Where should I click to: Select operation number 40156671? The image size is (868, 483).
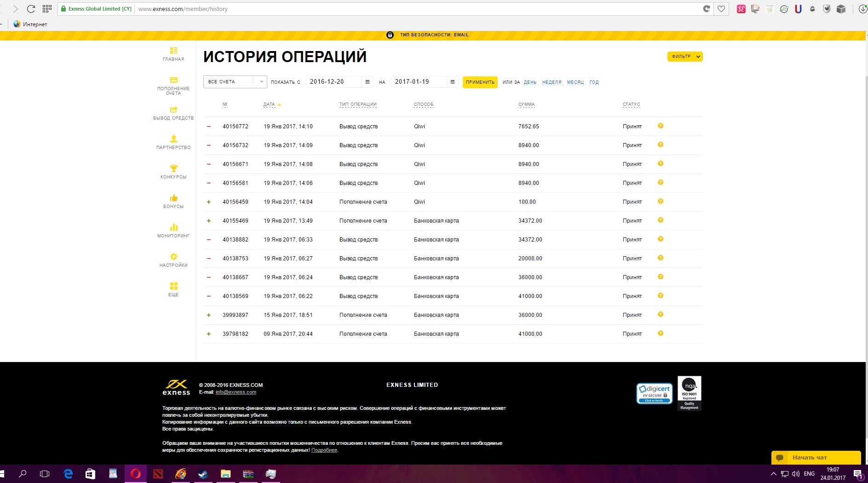236,164
